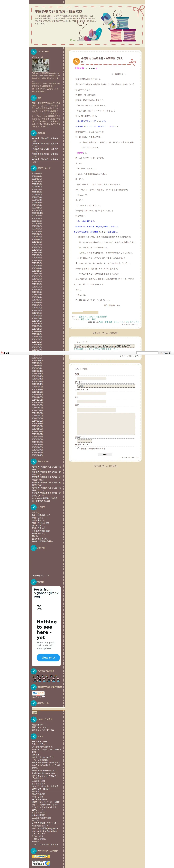The height and width of the screenshot is (868, 174).
Task: Click the icon beside 最新コメント heading
Action: [x=33, y=461]
